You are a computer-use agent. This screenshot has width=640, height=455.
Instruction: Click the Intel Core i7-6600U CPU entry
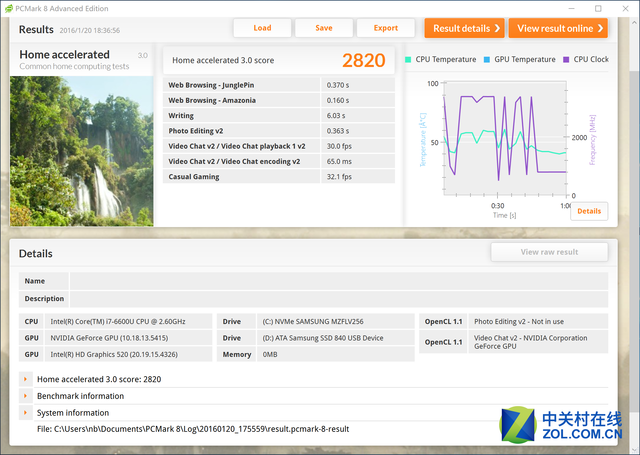pyautogui.click(x=128, y=322)
